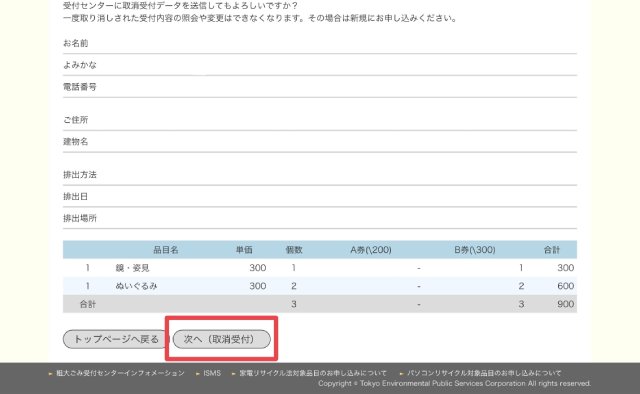
Task: Click the ご住所 field label
Action: coord(76,120)
